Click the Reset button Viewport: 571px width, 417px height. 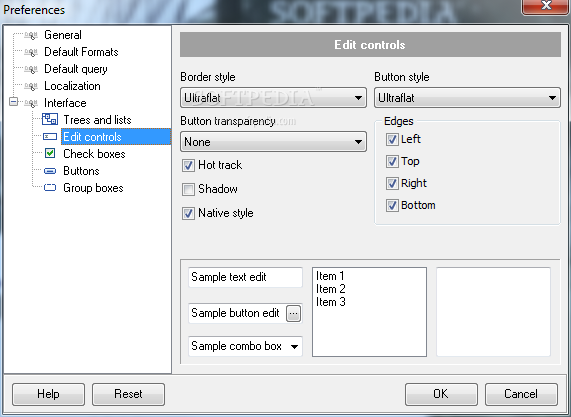128,394
